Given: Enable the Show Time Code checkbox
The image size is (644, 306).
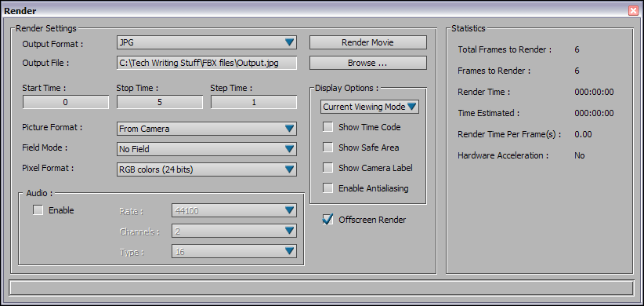Looking at the screenshot, I should pyautogui.click(x=327, y=127).
